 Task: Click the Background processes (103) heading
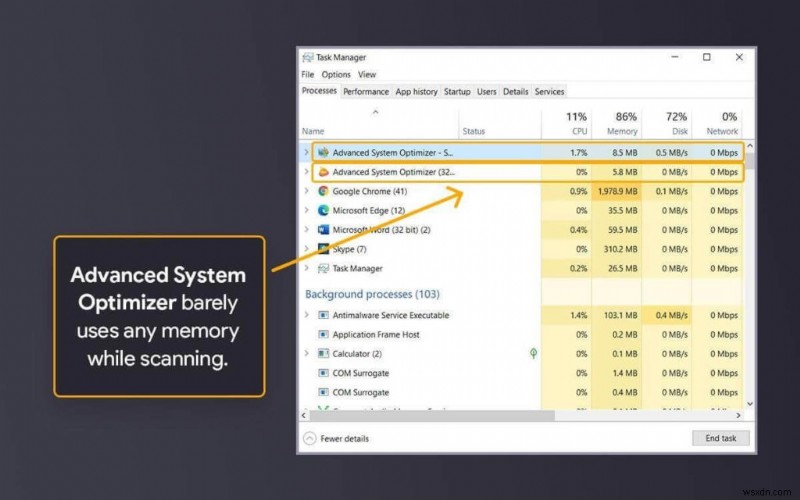point(372,294)
